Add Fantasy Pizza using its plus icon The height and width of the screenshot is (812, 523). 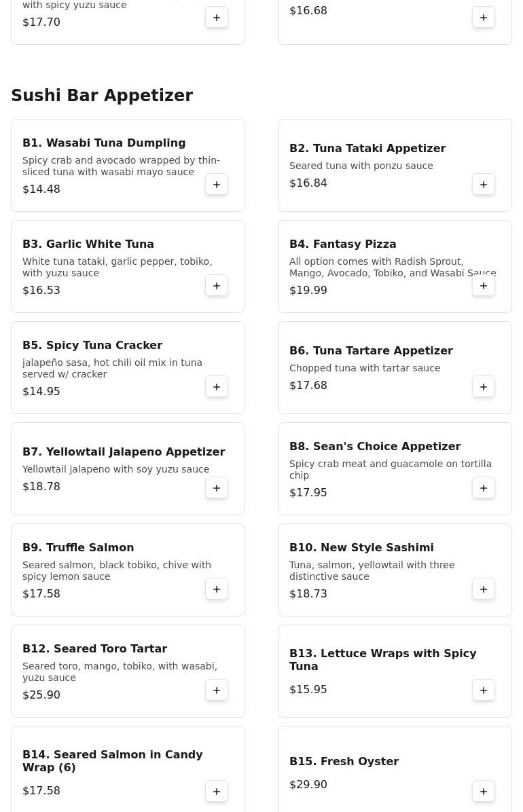pos(484,286)
